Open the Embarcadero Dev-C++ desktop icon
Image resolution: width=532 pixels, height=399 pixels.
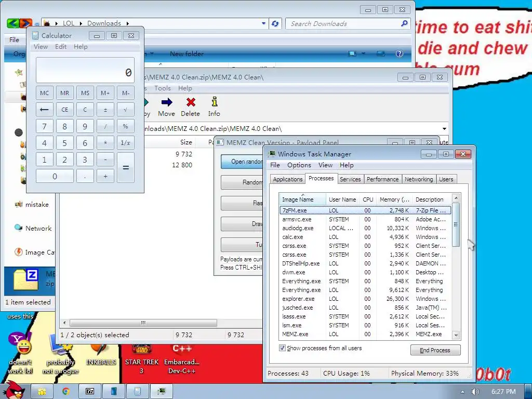coord(181,359)
